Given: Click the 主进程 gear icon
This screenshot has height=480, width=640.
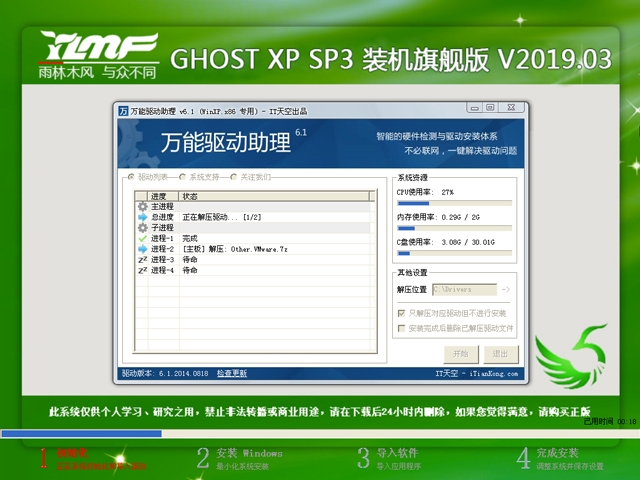Looking at the screenshot, I should [142, 206].
